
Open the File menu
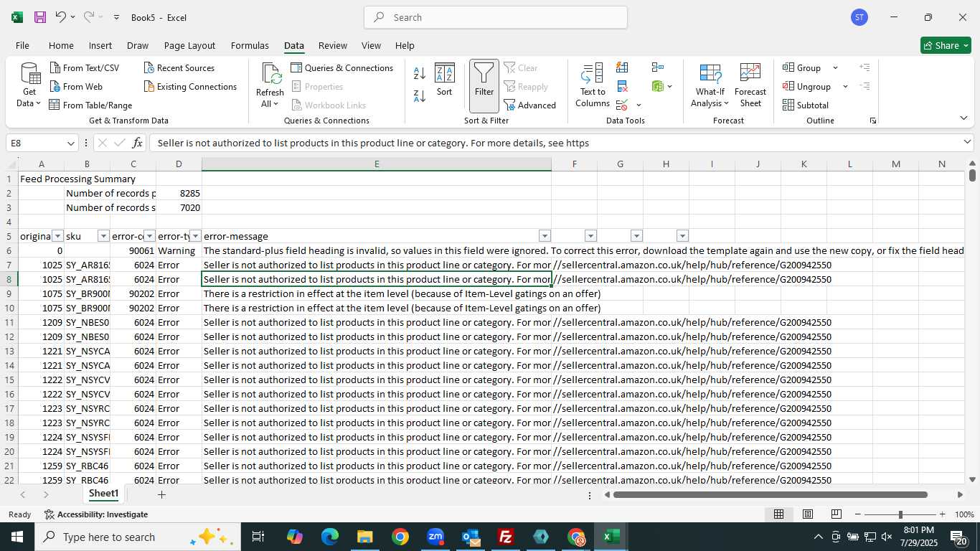coord(22,45)
